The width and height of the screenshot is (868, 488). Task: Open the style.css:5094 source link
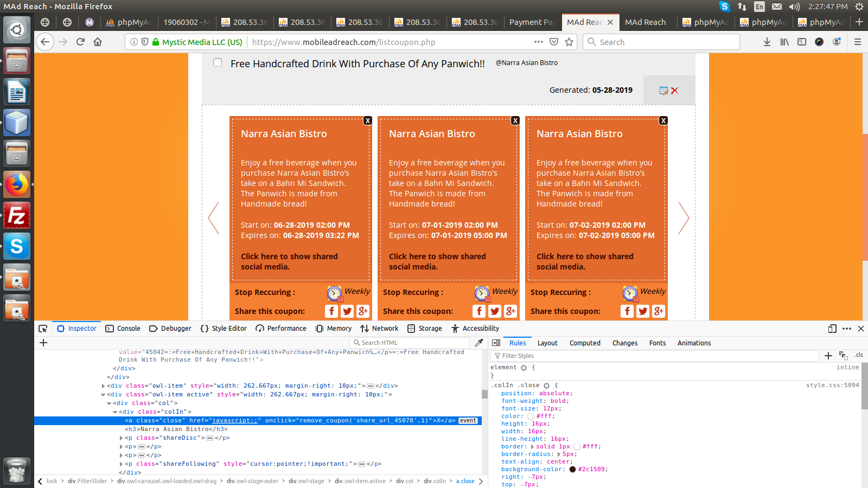pyautogui.click(x=832, y=386)
